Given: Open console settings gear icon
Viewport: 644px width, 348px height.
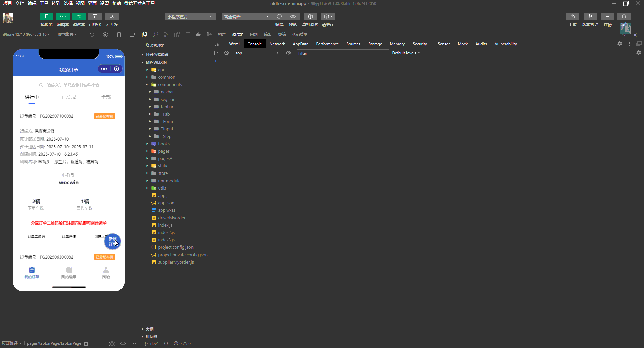Looking at the screenshot, I should [x=639, y=53].
